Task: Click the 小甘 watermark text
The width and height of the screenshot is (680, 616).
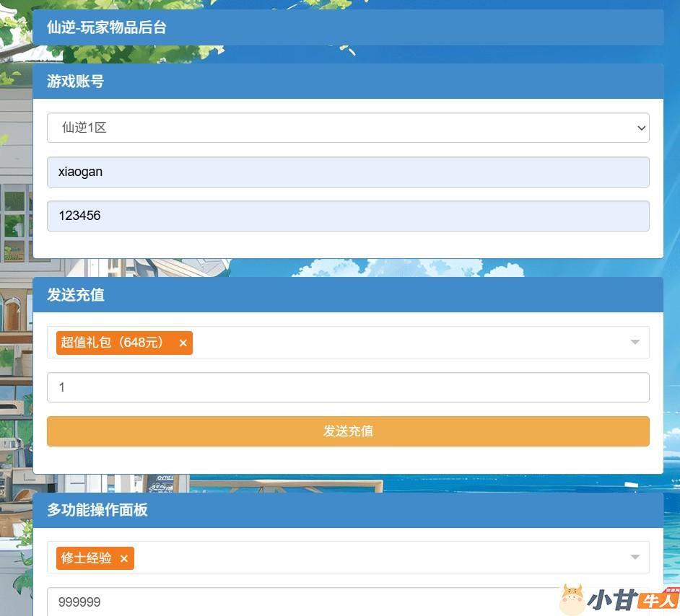Action: tap(611, 600)
